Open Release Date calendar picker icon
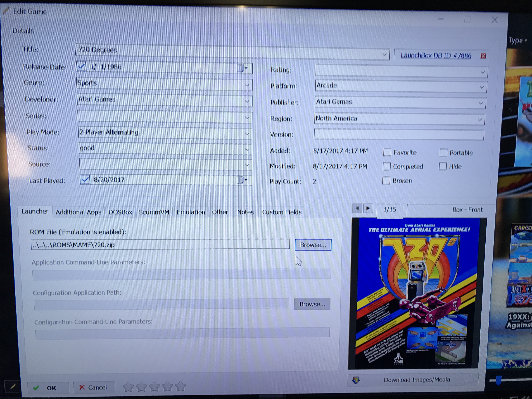This screenshot has width=532, height=399. click(242, 68)
